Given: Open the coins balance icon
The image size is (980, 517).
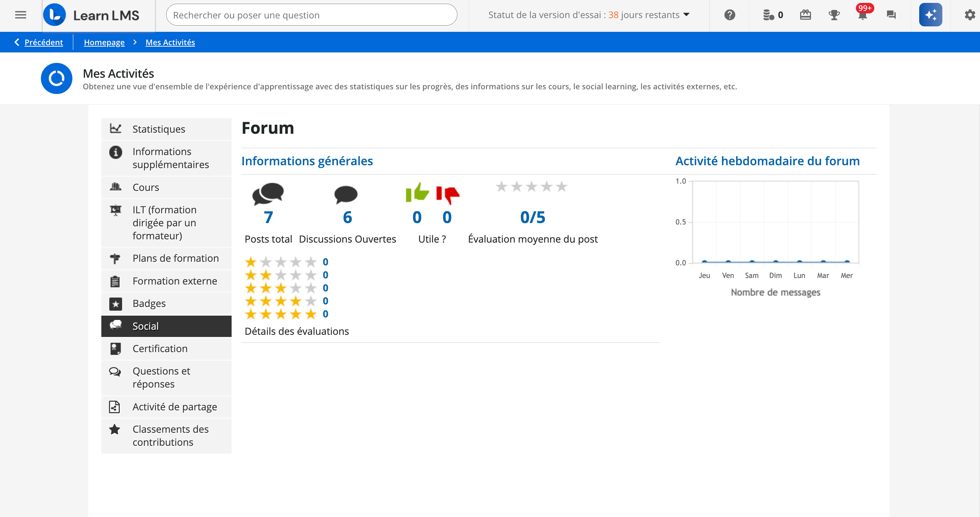Looking at the screenshot, I should click(769, 15).
